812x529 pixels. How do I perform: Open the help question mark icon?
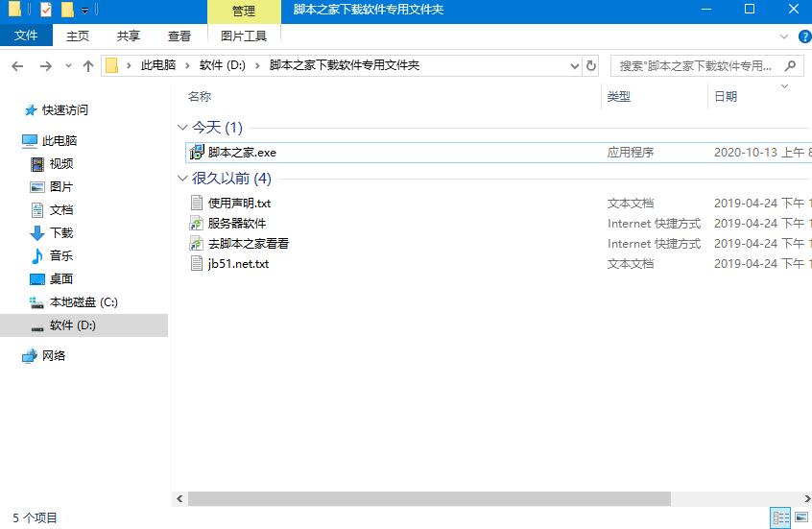click(x=805, y=36)
